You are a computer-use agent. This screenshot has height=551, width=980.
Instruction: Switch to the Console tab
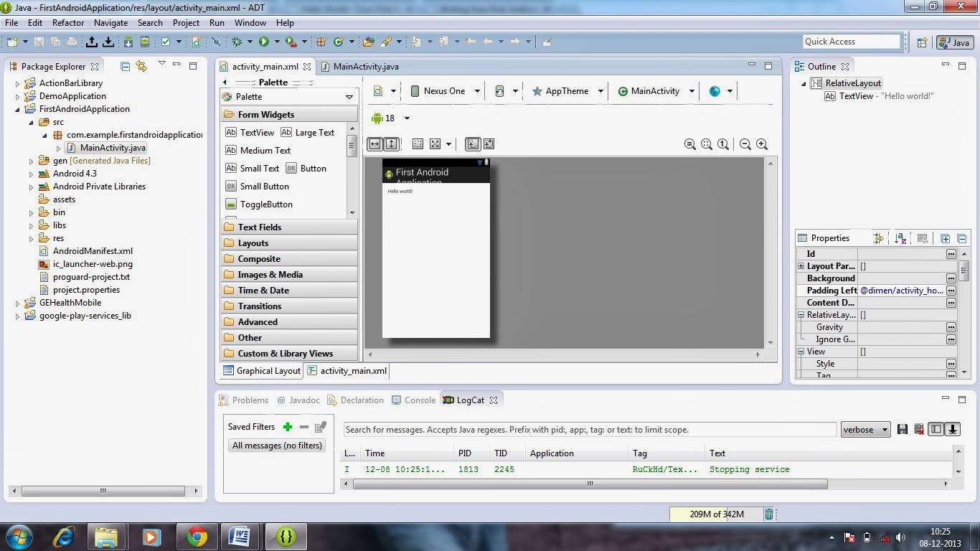[414, 400]
